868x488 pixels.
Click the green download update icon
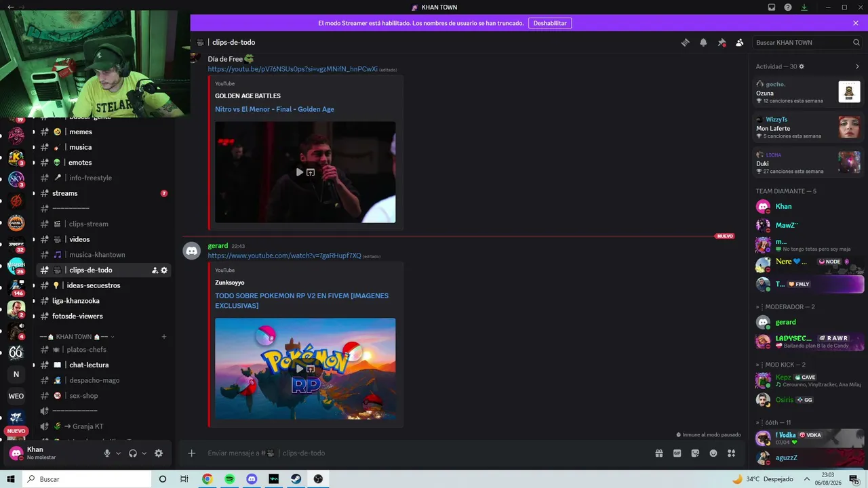(804, 7)
